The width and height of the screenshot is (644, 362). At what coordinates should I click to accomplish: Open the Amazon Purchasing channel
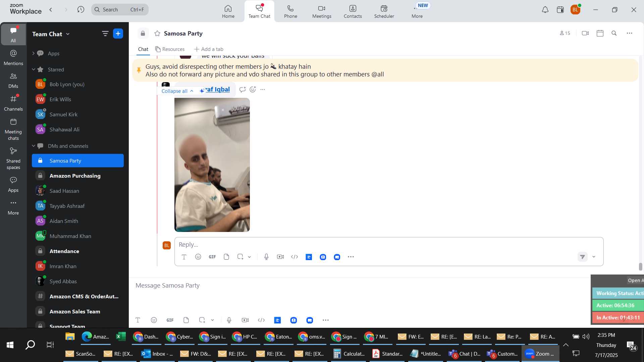tap(78, 176)
